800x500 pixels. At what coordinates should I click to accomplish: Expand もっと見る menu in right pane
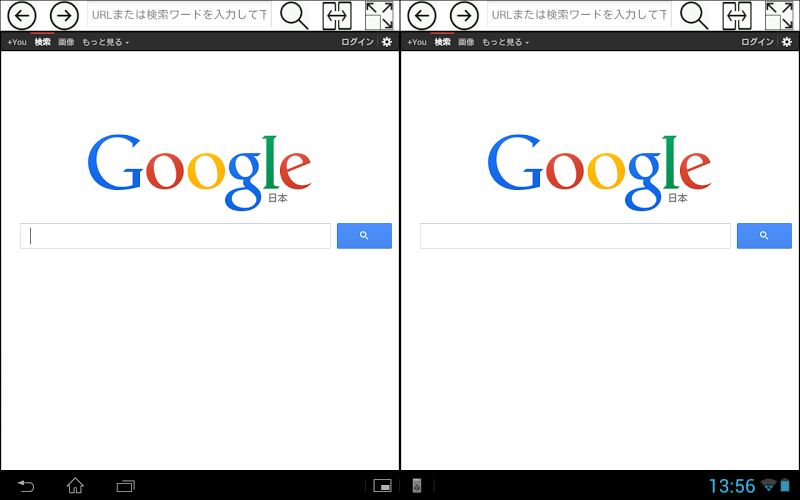[x=506, y=42]
